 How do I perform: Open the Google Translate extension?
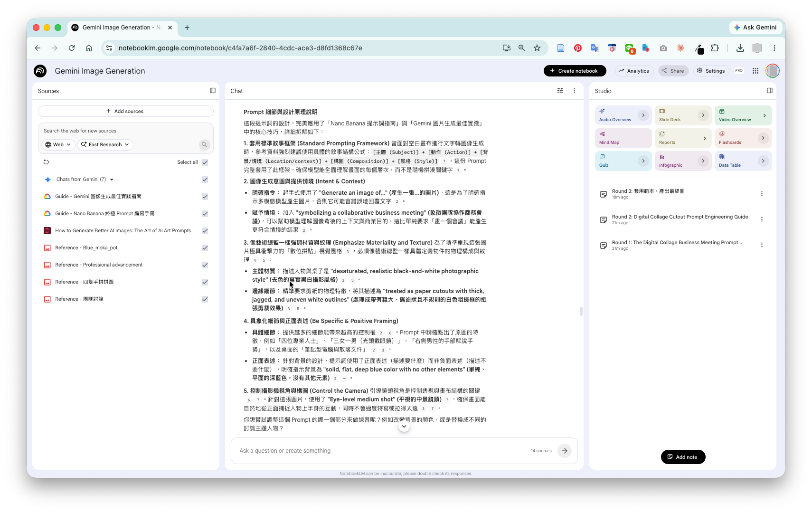[595, 48]
